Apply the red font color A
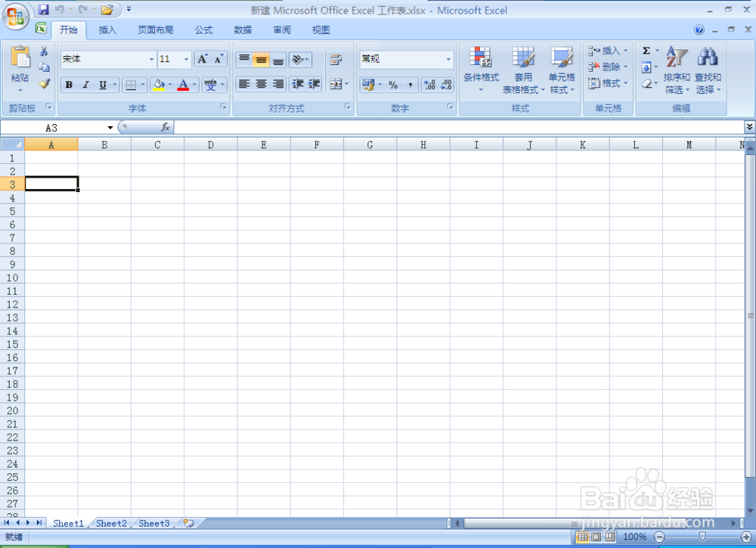The width and height of the screenshot is (756, 548). pos(183,85)
